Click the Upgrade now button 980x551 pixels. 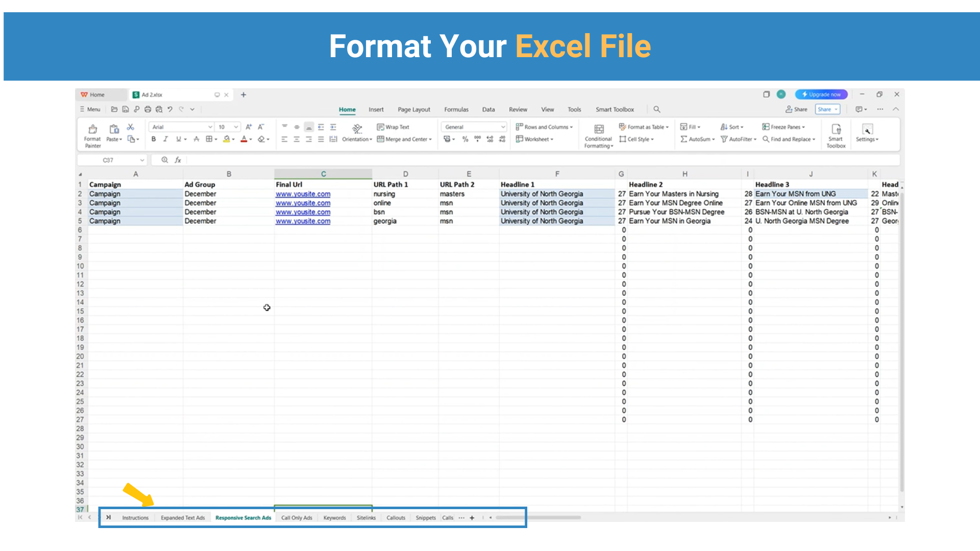tap(821, 94)
